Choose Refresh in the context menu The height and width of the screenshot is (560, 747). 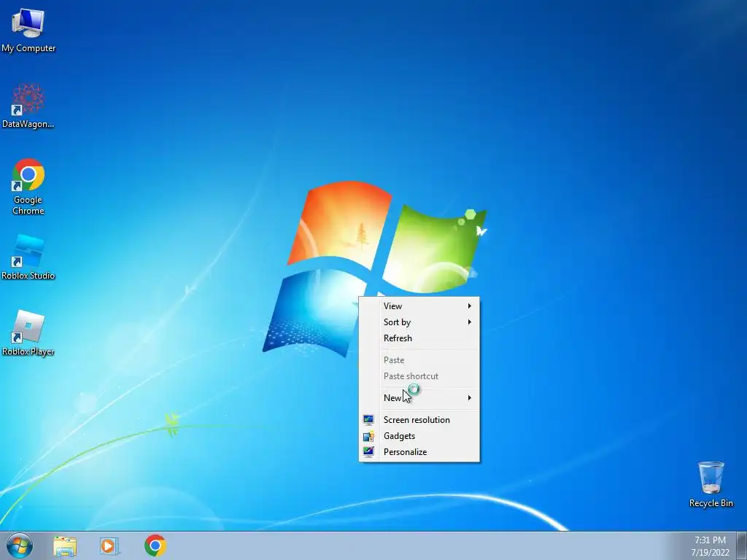point(419,338)
